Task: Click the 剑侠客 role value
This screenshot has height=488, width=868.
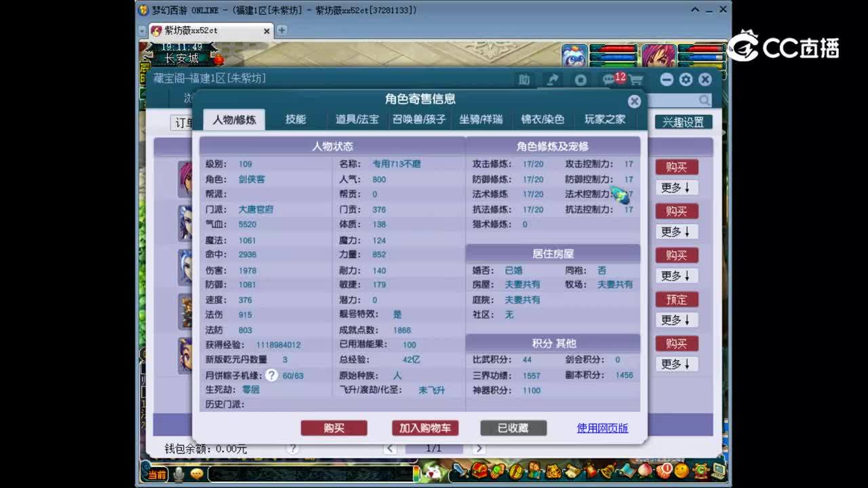Action: (x=252, y=180)
